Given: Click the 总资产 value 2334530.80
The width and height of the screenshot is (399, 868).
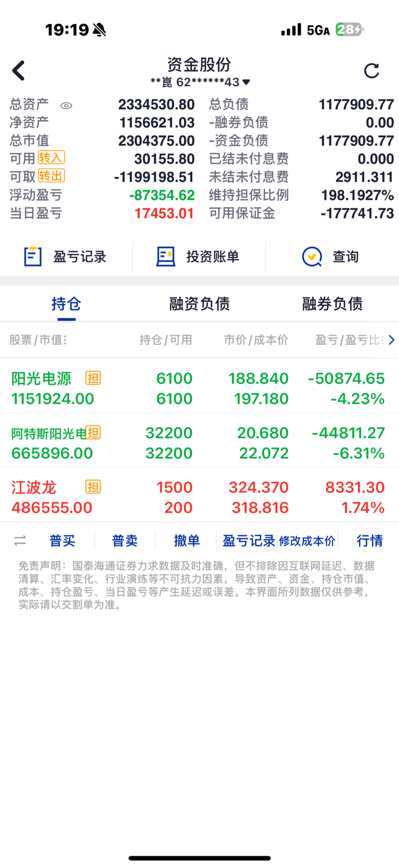Looking at the screenshot, I should pos(156,105).
